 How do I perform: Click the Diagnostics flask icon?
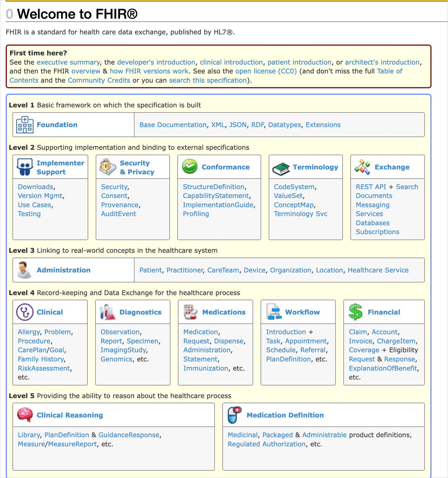pos(107,312)
